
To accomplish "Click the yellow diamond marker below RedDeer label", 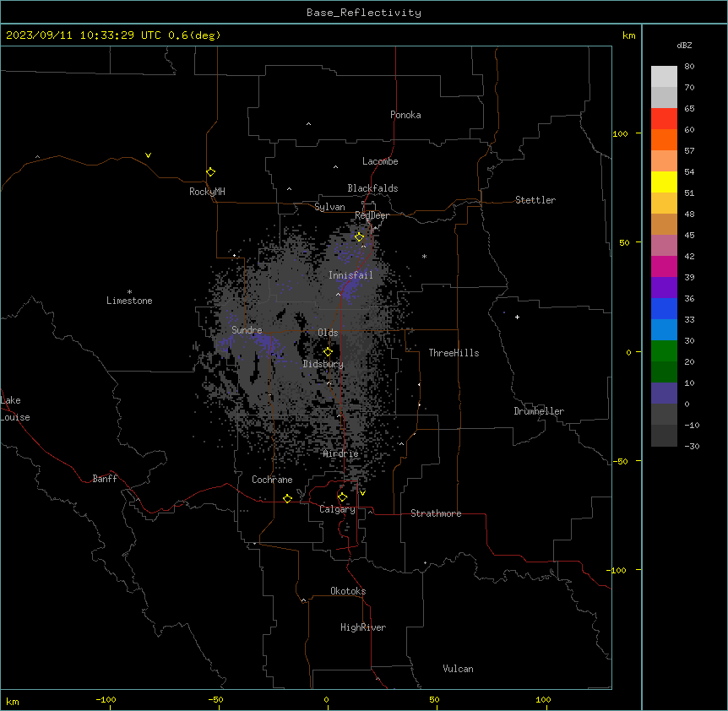I will pos(359,236).
